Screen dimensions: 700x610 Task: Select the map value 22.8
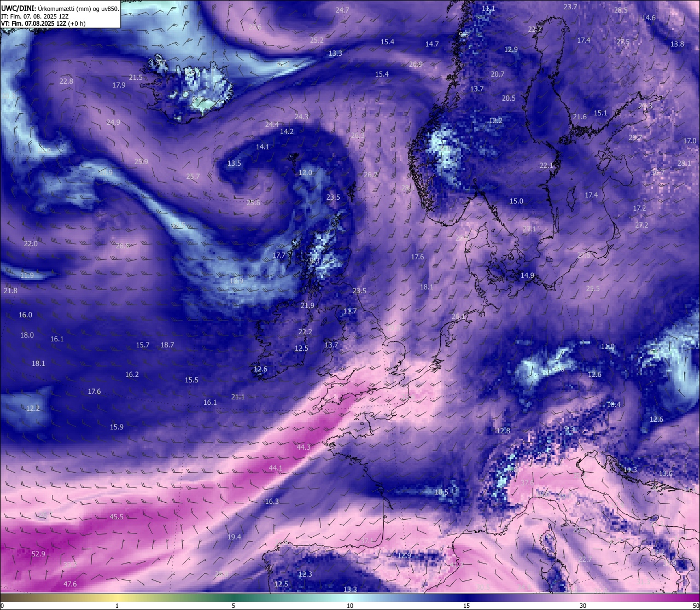click(66, 81)
